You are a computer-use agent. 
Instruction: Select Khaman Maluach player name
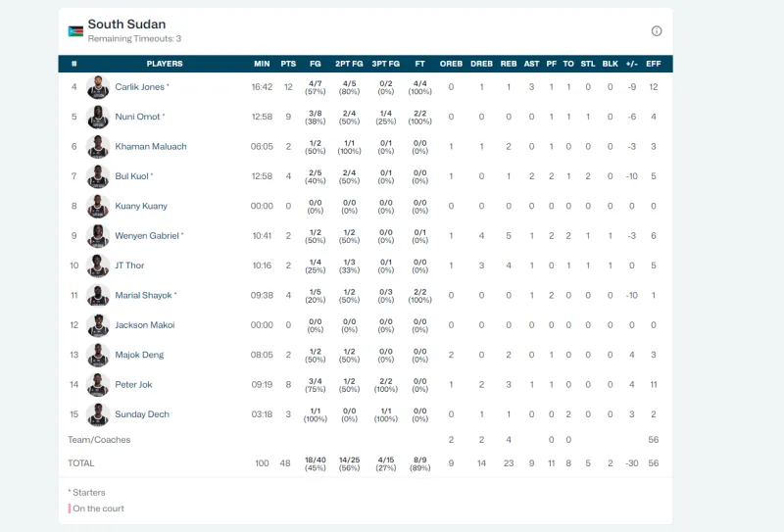point(150,147)
